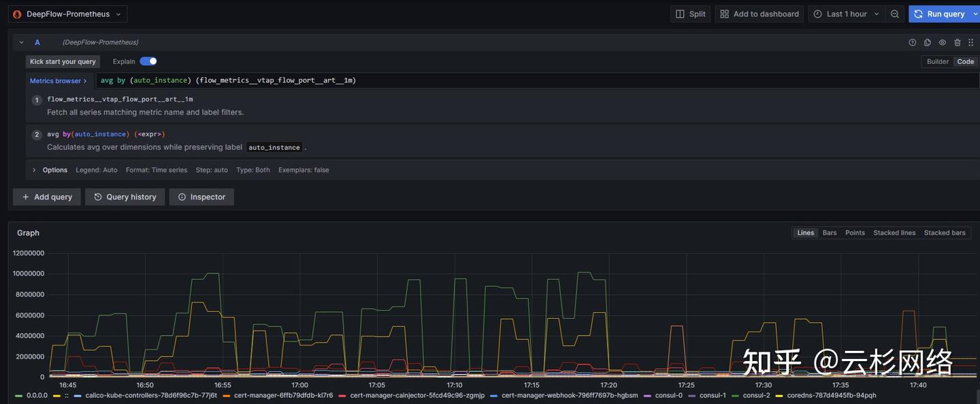Click Add to dashboard button

pos(759,14)
